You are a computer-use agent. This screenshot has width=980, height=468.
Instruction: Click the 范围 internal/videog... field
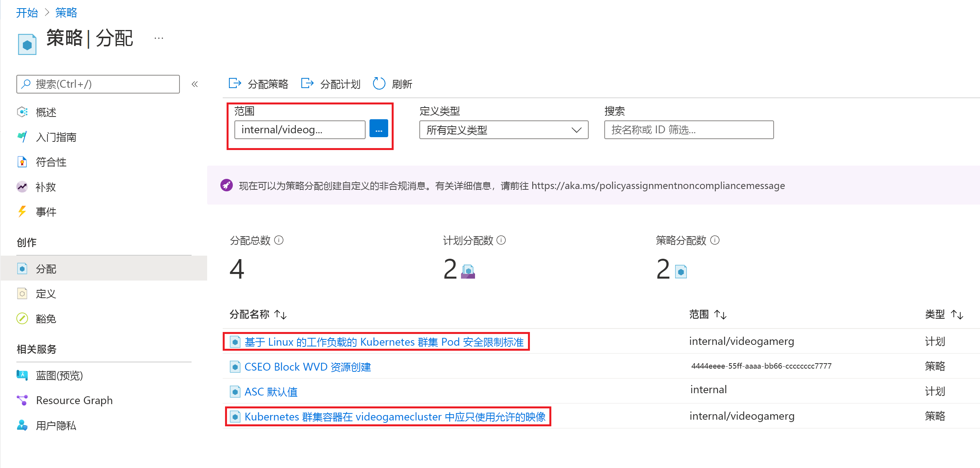pos(300,130)
